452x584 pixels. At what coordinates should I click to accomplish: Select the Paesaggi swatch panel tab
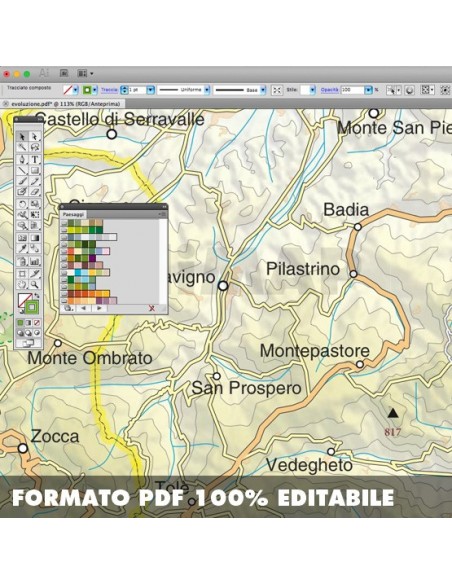tap(73, 215)
